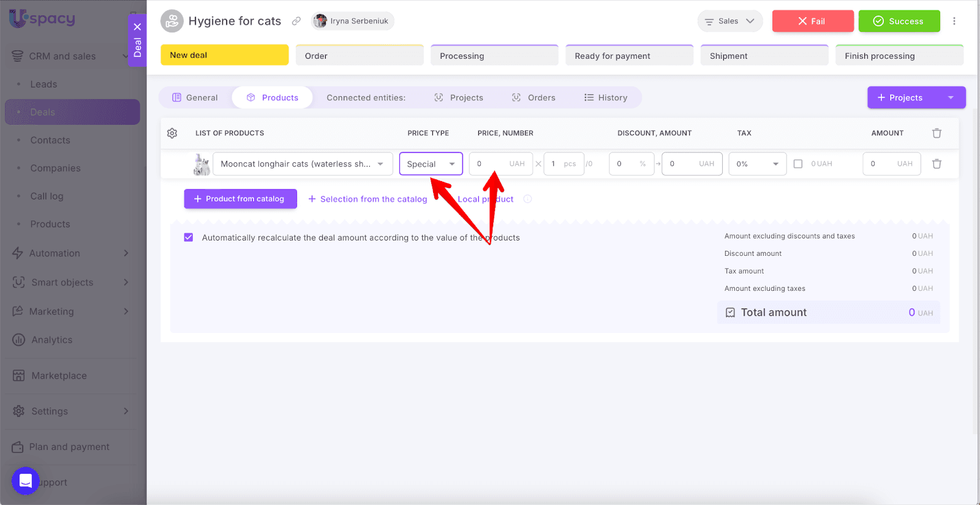Enable the tax included checkbox in product row
980x505 pixels.
click(x=798, y=164)
